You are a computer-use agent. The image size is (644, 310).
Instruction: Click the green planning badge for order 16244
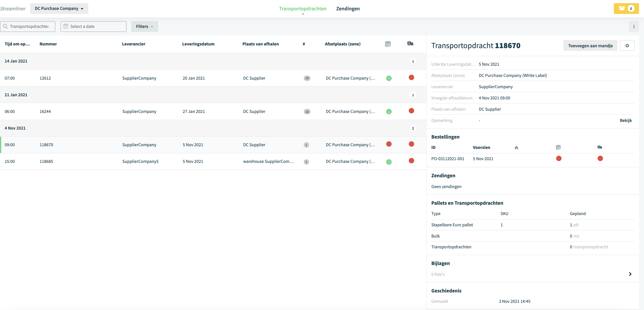click(x=389, y=112)
